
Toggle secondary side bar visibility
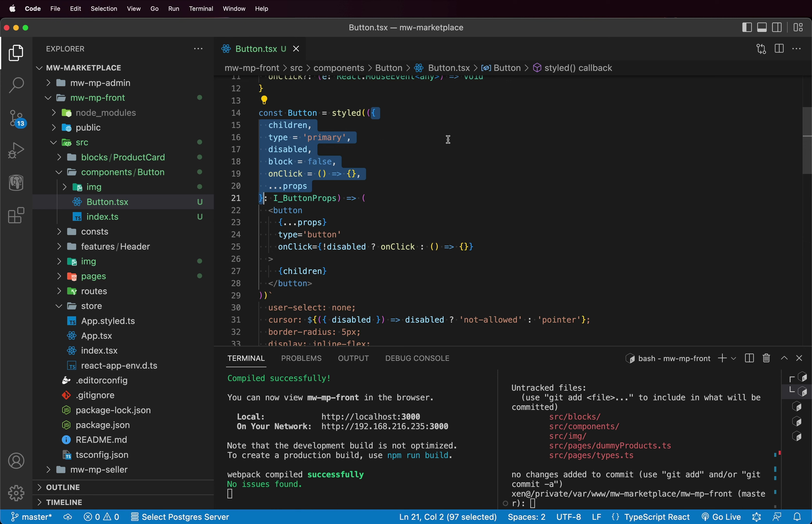point(777,27)
